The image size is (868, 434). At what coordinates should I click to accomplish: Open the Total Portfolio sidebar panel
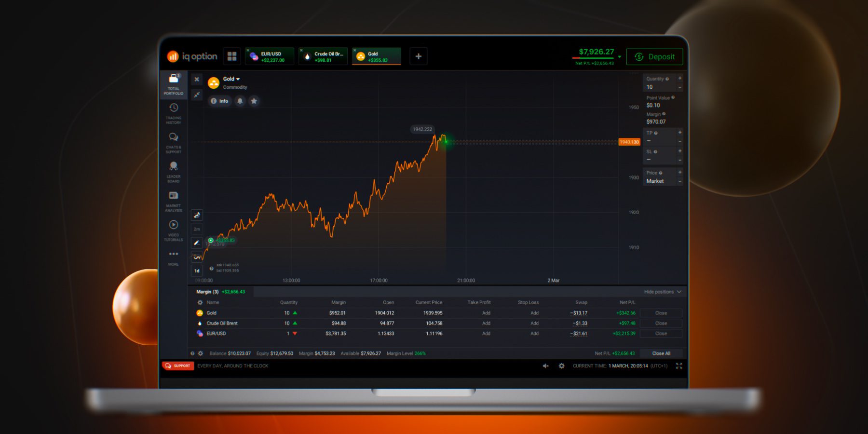click(174, 85)
